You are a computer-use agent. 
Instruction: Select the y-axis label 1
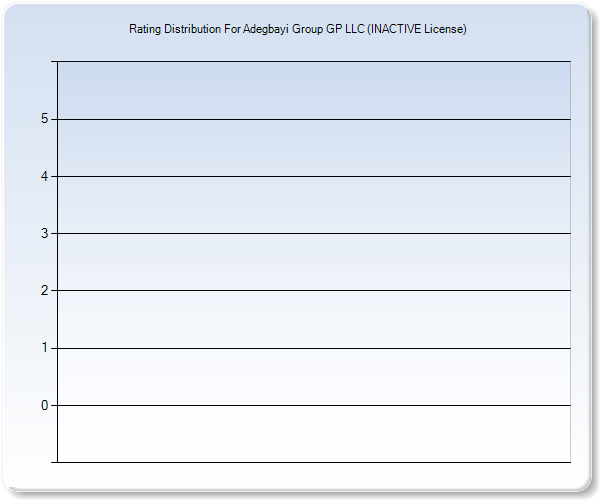pyautogui.click(x=44, y=348)
